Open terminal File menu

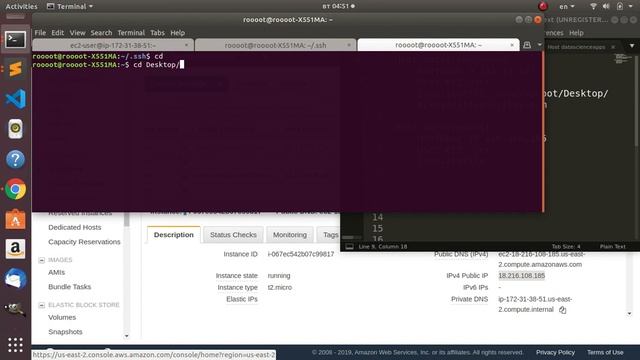point(40,33)
